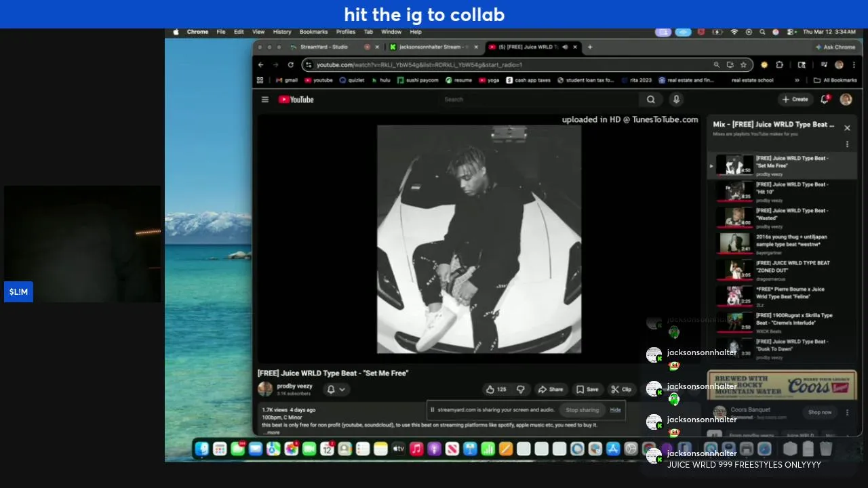Screen dimensions: 868x488
Task: Open cash app taxes bookmark
Action: pos(528,80)
